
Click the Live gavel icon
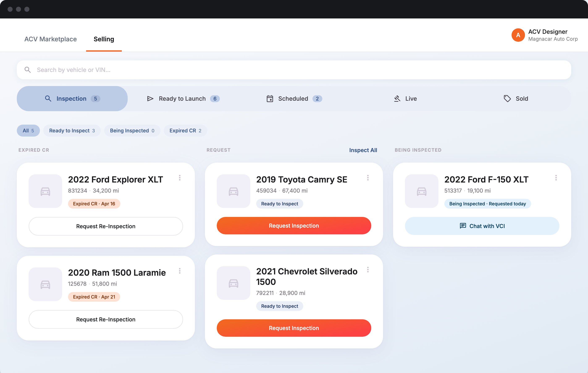[x=397, y=99]
